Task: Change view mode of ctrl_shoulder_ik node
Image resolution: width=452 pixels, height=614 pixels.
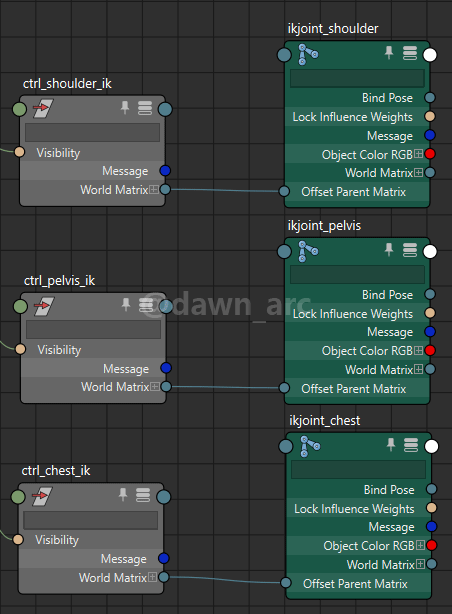Action: tap(145, 108)
